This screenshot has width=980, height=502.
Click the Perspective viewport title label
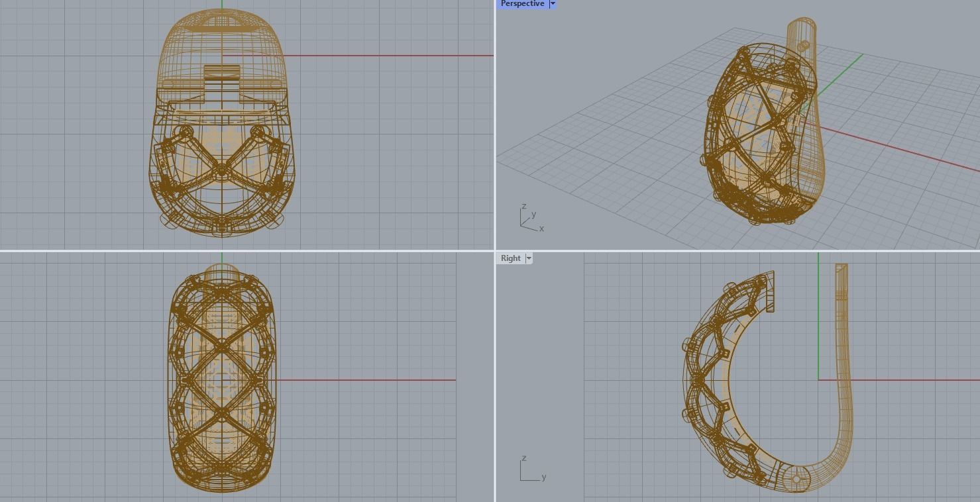pos(522,4)
